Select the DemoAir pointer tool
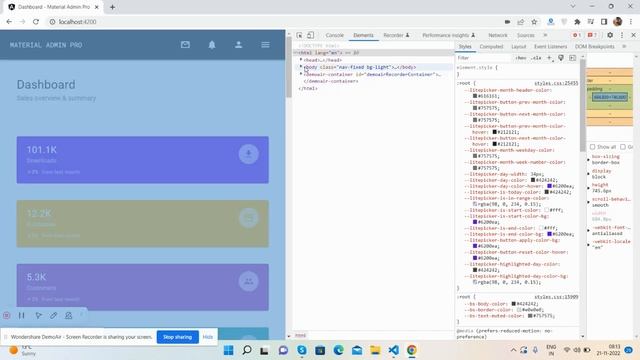The width and height of the screenshot is (640, 360). click(38, 315)
